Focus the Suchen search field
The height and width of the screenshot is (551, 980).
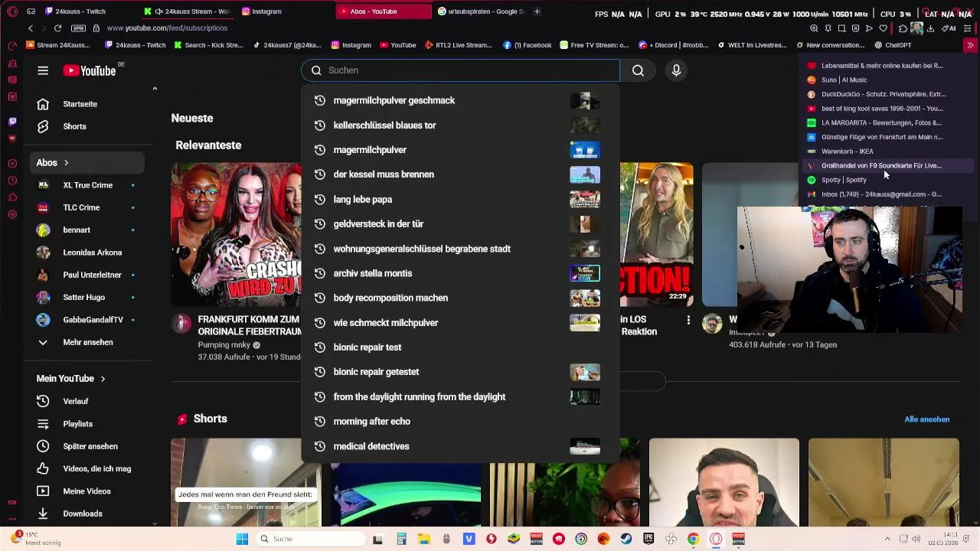click(x=460, y=70)
